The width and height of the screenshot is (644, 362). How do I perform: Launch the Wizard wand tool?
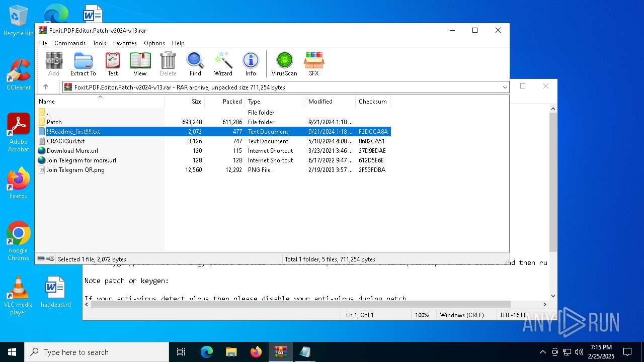point(223,64)
